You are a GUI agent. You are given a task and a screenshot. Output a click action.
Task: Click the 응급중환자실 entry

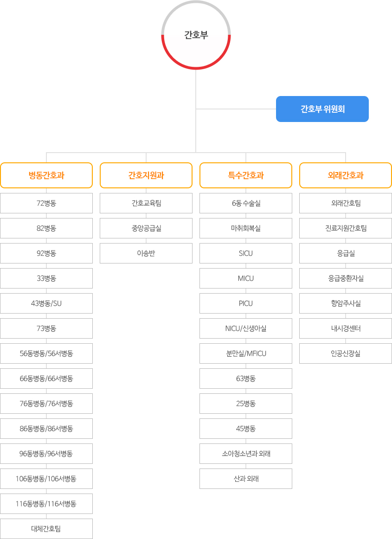point(346,278)
